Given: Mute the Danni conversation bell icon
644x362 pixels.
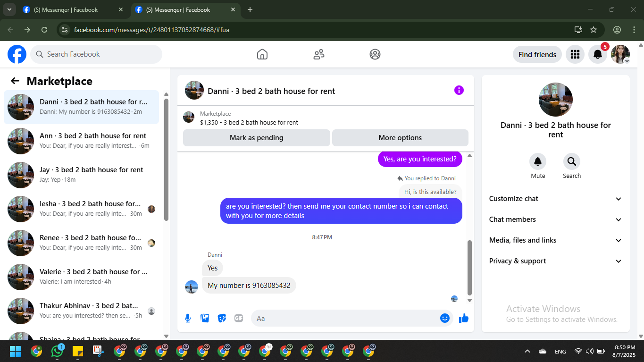Looking at the screenshot, I should [x=538, y=162].
